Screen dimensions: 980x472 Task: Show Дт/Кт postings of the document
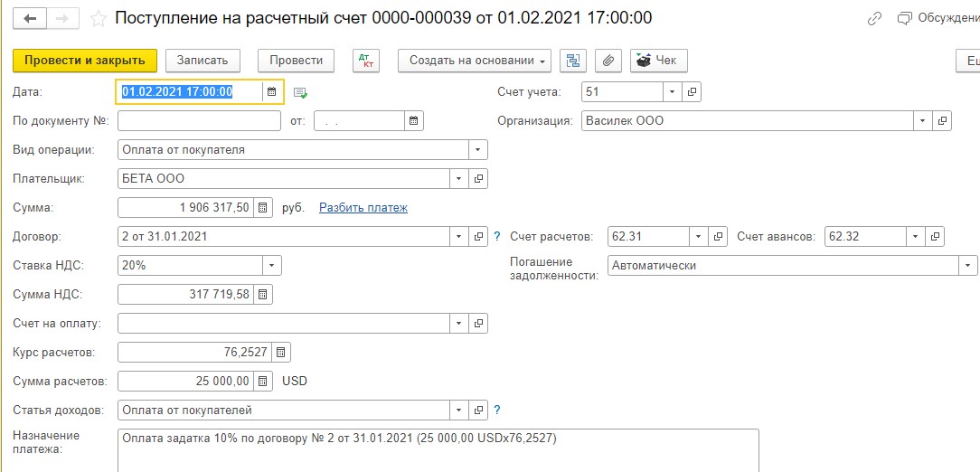pyautogui.click(x=365, y=61)
